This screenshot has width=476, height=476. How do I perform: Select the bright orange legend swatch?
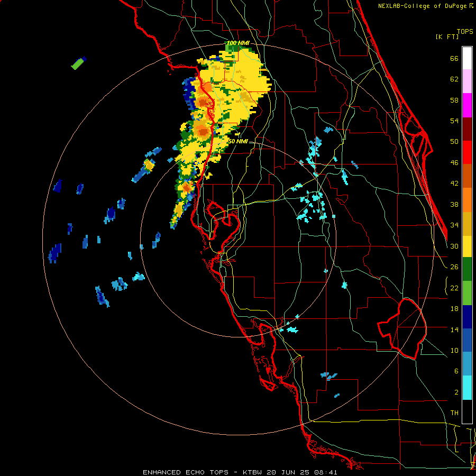point(467,199)
